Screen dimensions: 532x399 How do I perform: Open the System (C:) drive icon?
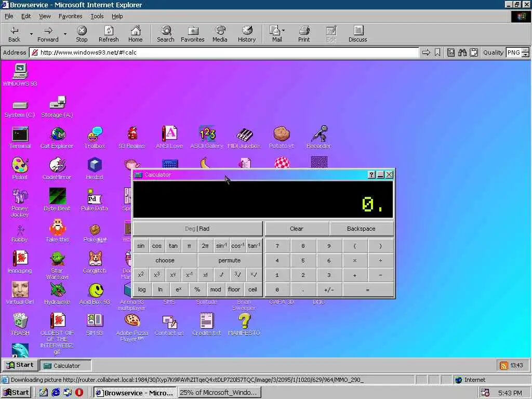20,109
